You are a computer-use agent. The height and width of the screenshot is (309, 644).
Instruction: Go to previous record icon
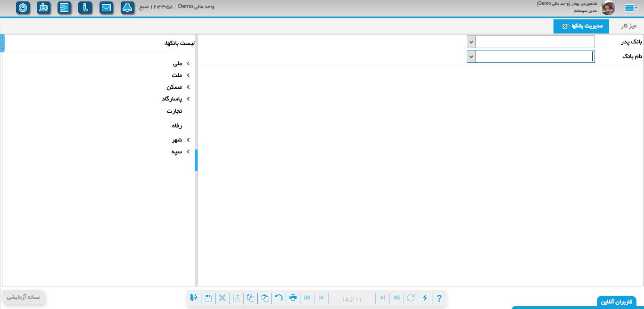click(322, 298)
